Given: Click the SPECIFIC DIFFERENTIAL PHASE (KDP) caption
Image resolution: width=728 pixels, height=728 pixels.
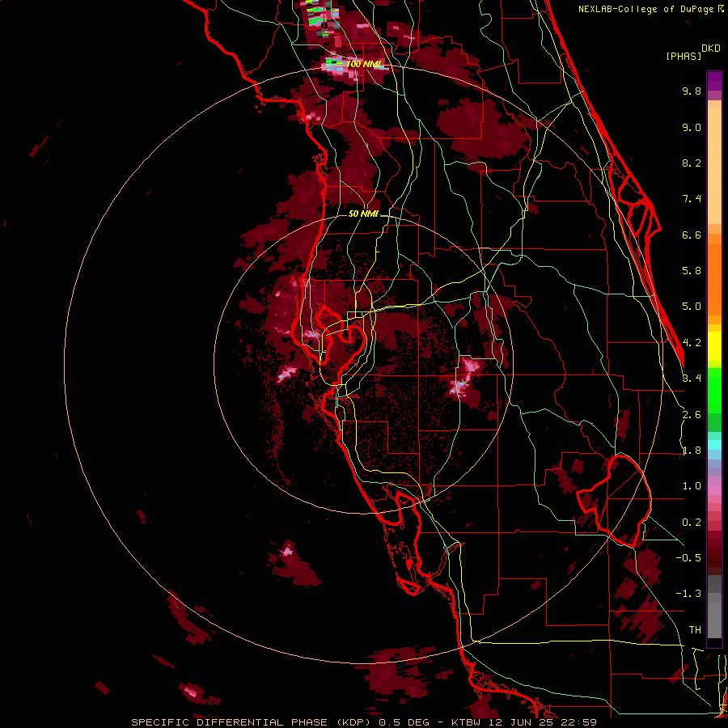Looking at the screenshot, I should tap(252, 722).
